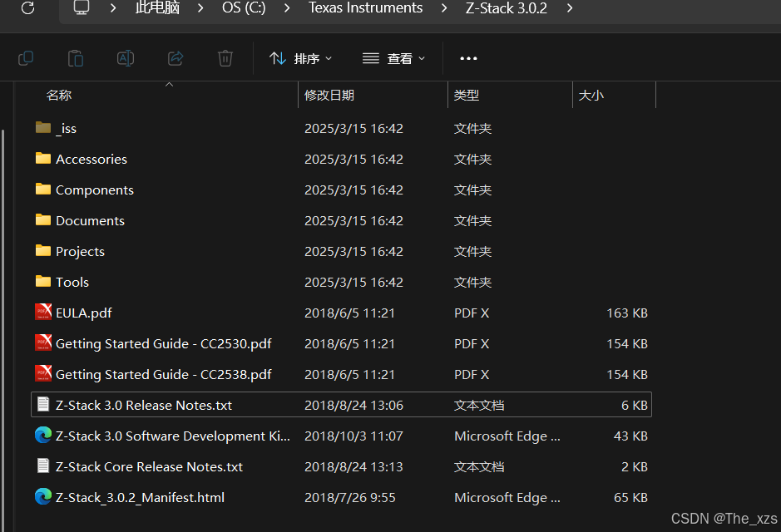The image size is (781, 532).
Task: Select Z-Stack_3.0.2_Manifest.html name
Action: click(140, 498)
